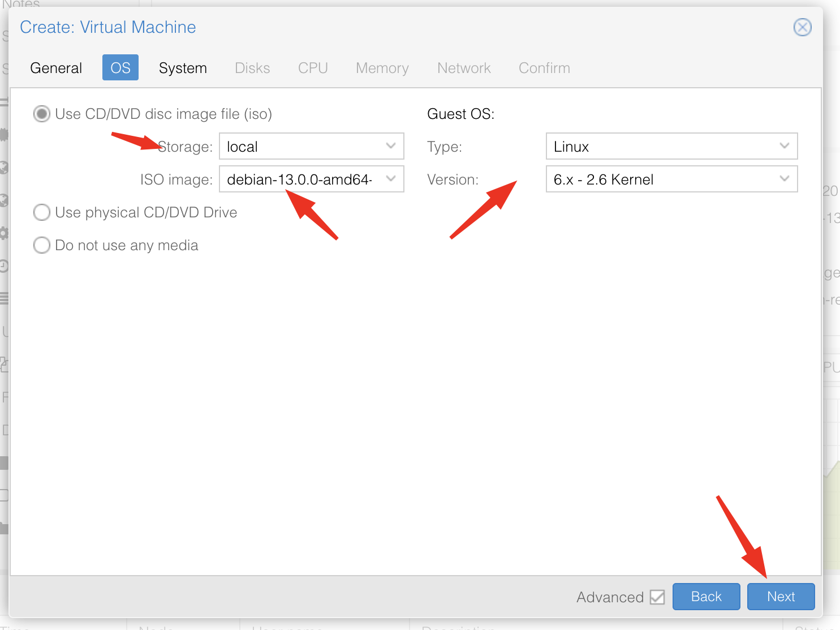Select the OS tab

(x=120, y=68)
